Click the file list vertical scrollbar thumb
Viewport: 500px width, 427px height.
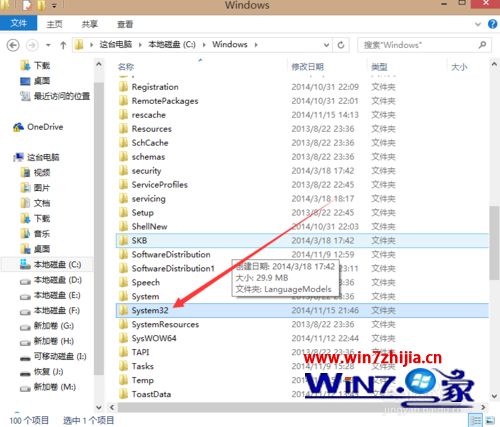[494, 243]
